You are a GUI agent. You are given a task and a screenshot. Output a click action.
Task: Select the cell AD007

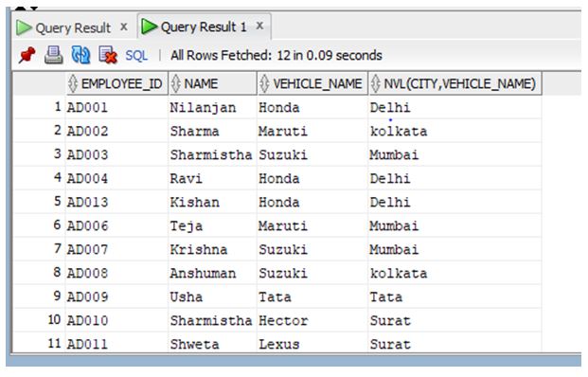(116, 249)
